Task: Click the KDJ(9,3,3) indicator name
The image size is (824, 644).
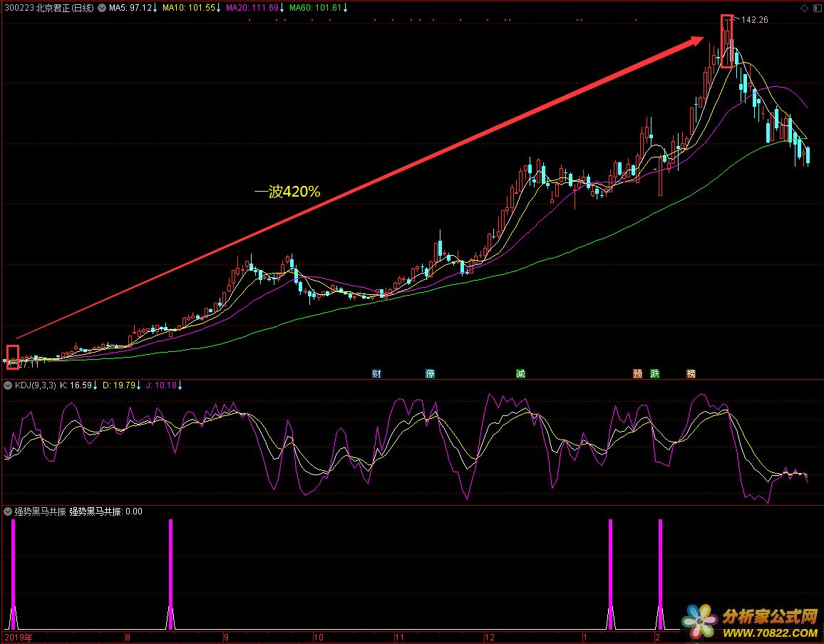Action: pos(35,385)
